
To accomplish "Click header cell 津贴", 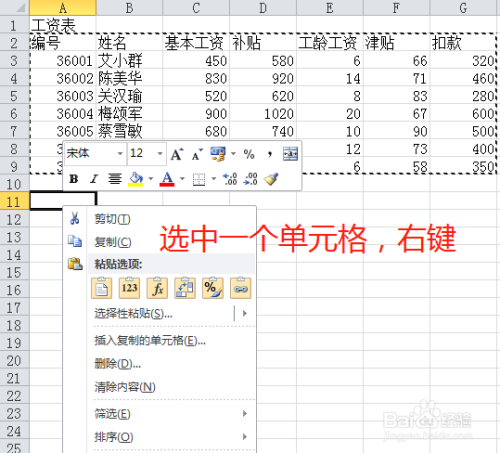I will point(397,43).
